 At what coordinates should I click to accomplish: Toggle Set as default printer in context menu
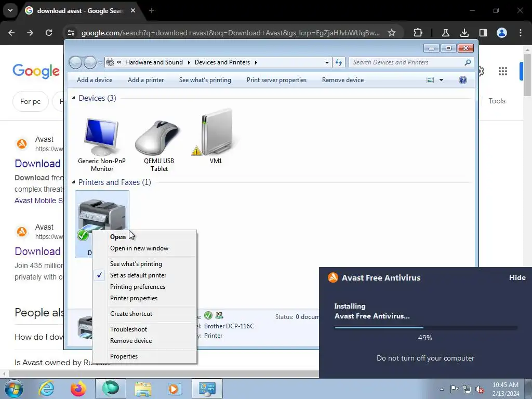(x=138, y=275)
